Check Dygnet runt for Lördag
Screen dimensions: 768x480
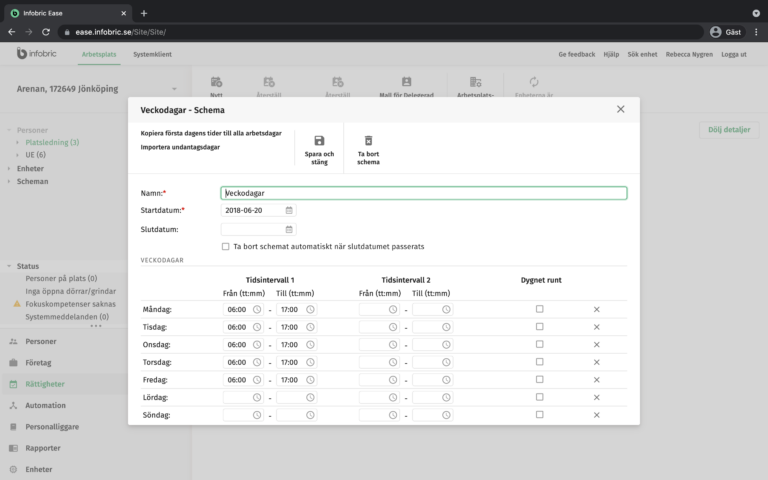pyautogui.click(x=540, y=397)
